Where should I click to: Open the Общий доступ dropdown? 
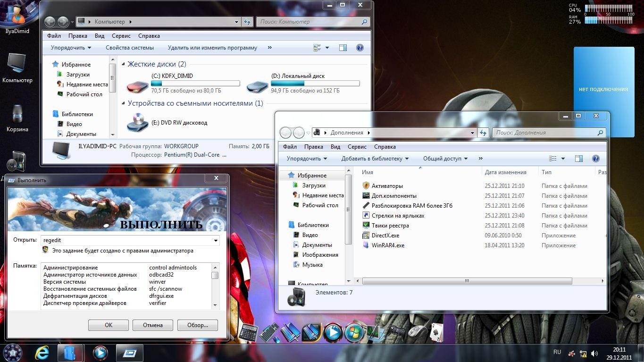coord(445,159)
